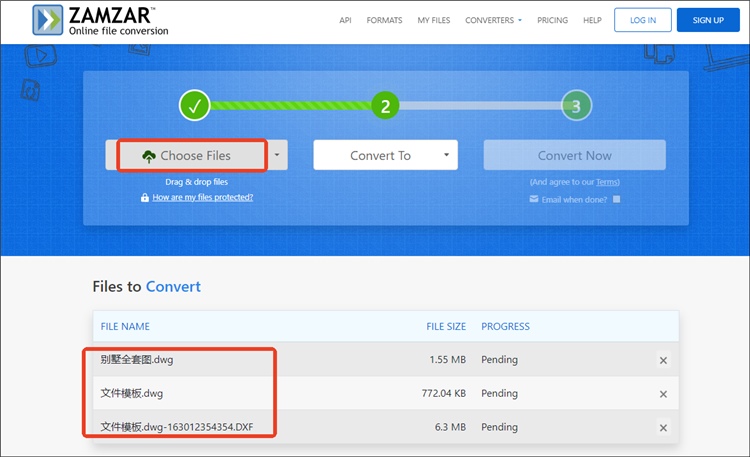Click the step 3 circle indicator
This screenshot has width=750, height=457.
[x=575, y=104]
